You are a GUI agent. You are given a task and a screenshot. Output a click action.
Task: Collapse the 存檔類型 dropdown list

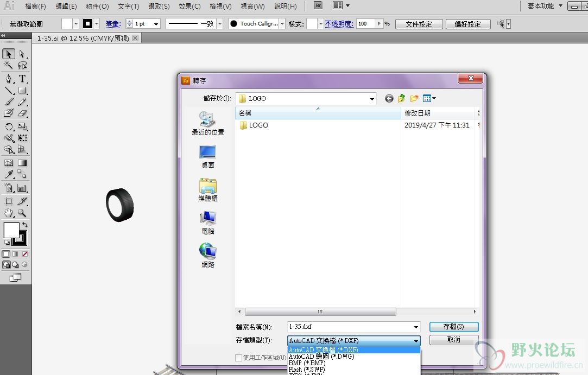(x=416, y=341)
